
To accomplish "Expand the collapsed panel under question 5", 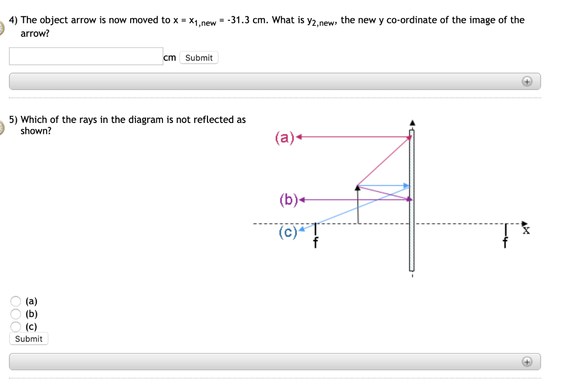I will (x=274, y=361).
